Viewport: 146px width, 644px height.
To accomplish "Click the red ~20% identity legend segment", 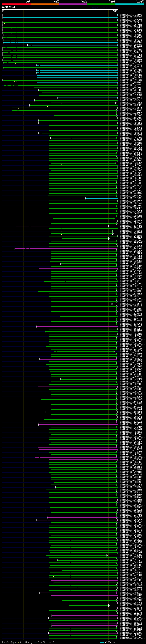I will pos(16,4).
